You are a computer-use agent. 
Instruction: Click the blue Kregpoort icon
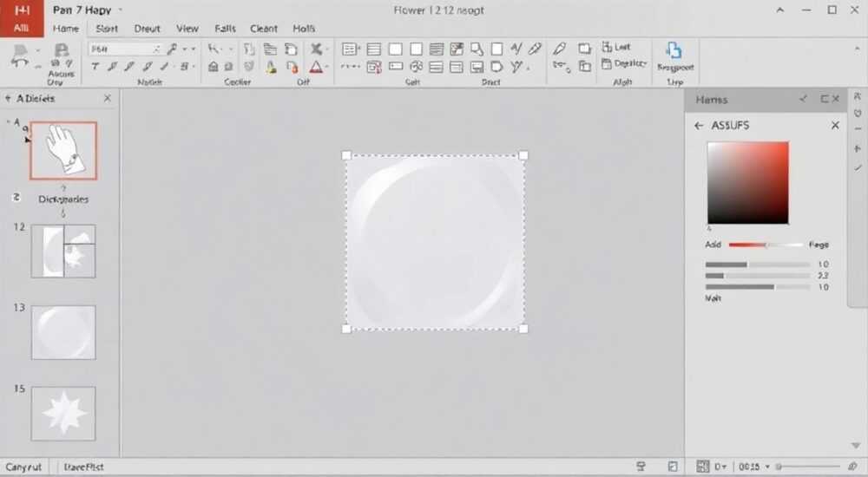point(674,50)
